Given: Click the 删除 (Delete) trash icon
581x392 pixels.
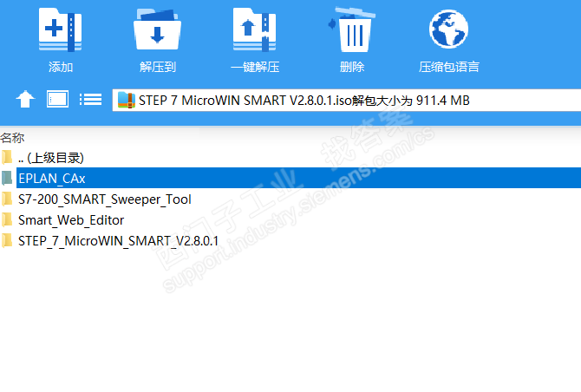Looking at the screenshot, I should tap(352, 29).
